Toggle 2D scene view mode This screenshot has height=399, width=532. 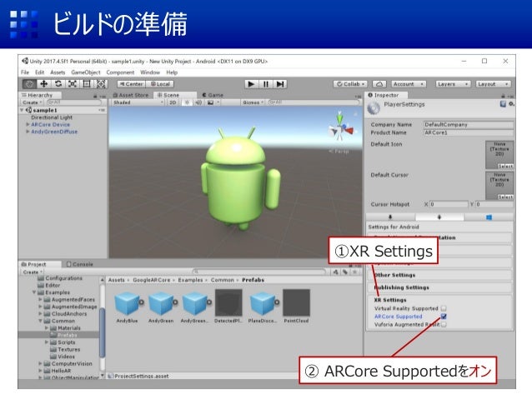click(x=173, y=102)
